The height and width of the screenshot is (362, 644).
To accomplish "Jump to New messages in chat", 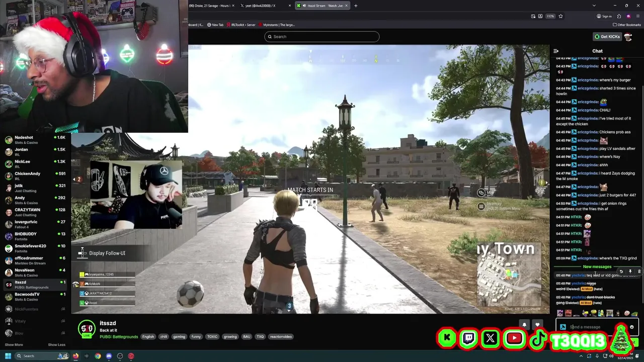I will click(597, 266).
